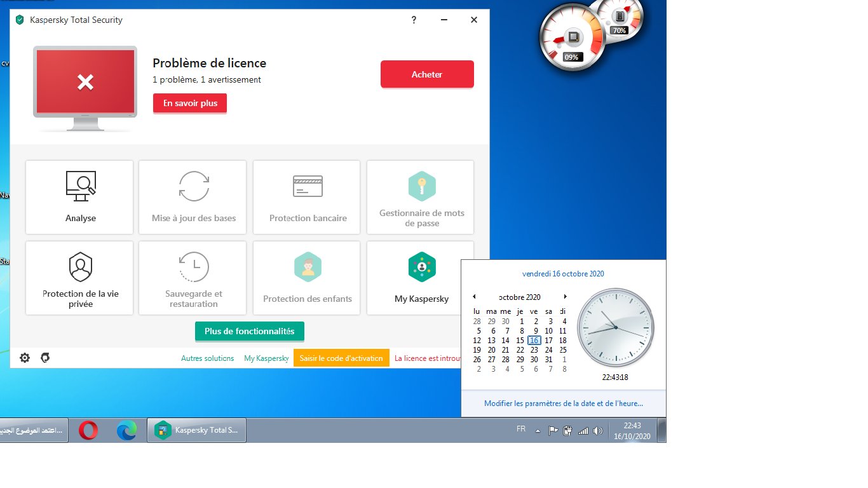Open the Analyse scan tile

coord(79,197)
